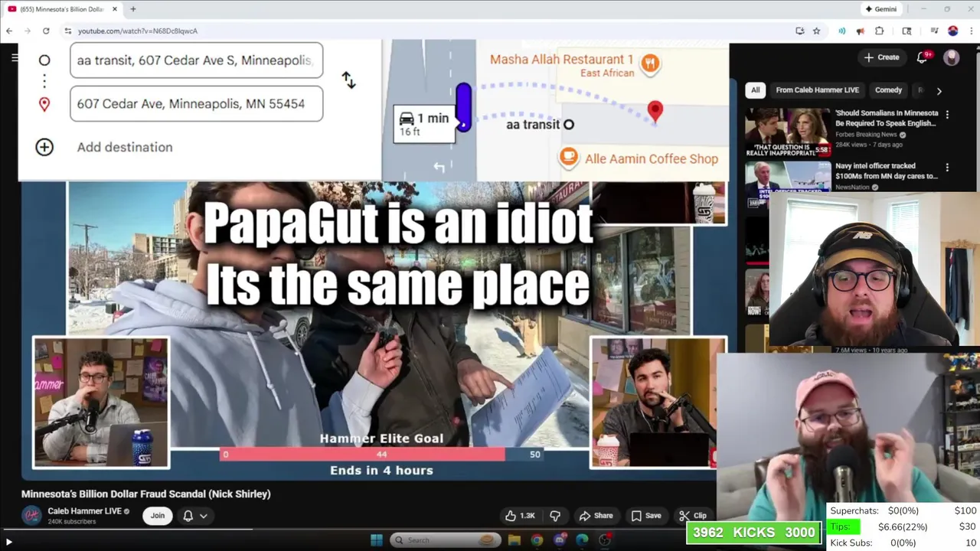This screenshot has width=980, height=551.
Task: Click the restaurant fork-knife map pin
Action: click(x=650, y=64)
